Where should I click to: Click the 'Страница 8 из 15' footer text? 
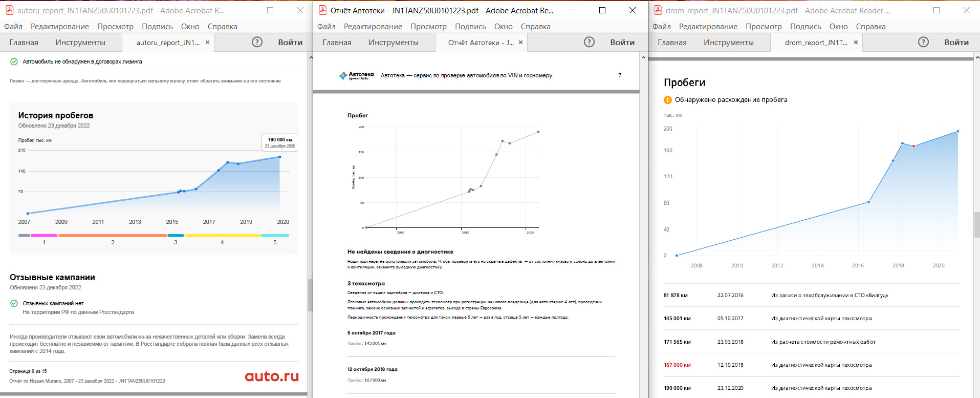coord(28,371)
